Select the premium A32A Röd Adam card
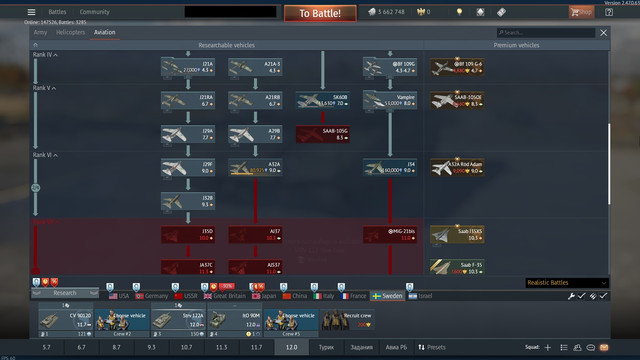The width and height of the screenshot is (640, 360). [457, 168]
